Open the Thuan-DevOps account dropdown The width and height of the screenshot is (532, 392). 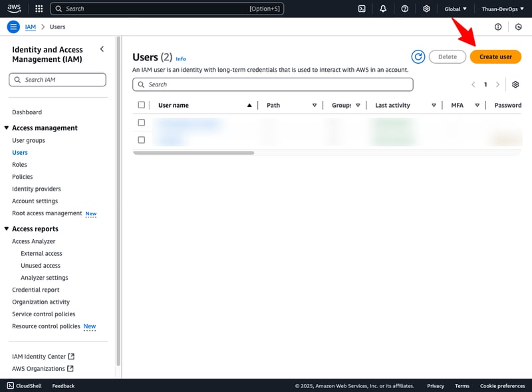coord(503,9)
